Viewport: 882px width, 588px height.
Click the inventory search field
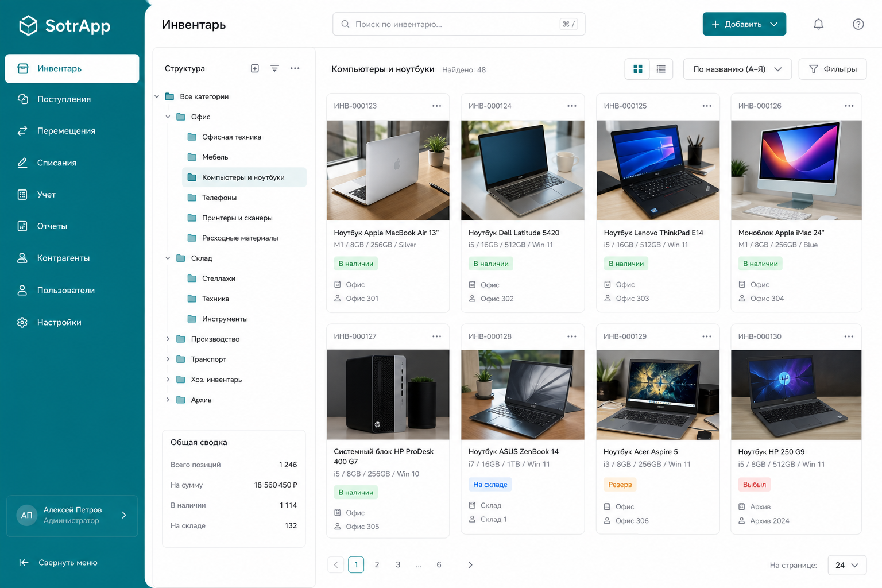point(459,24)
